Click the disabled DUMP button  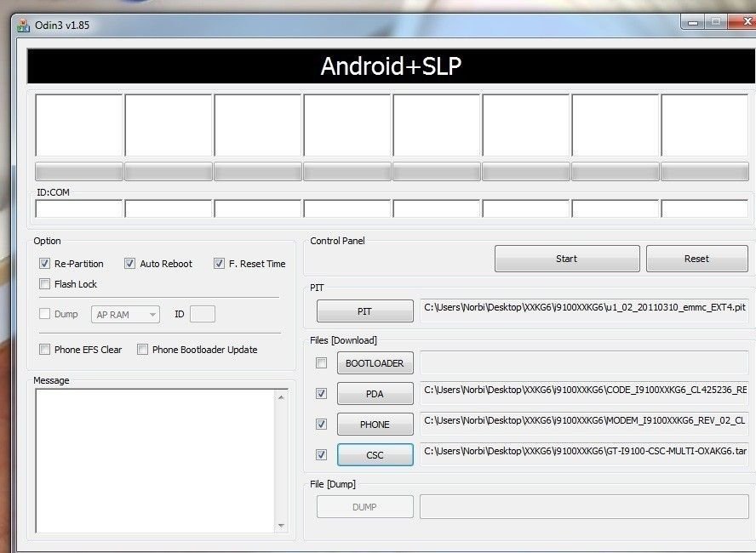click(365, 507)
